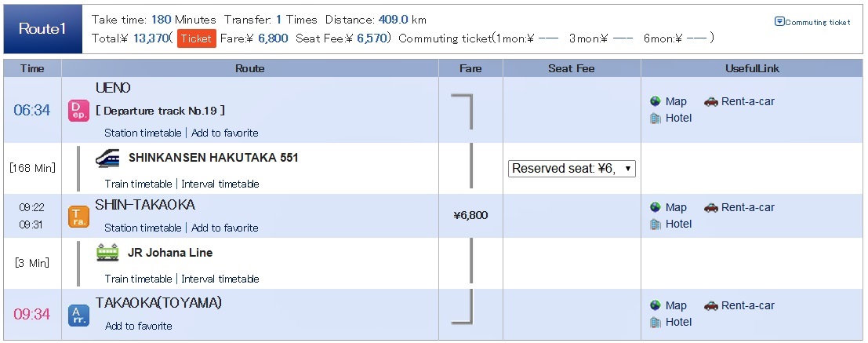Open Rent-a-car link for Takaoka arrival
Screen dimensions: 868x343
[747, 305]
